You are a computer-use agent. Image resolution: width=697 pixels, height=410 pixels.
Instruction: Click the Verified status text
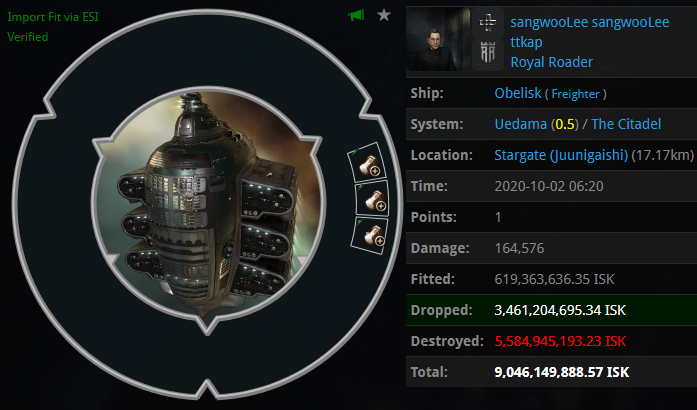(28, 36)
